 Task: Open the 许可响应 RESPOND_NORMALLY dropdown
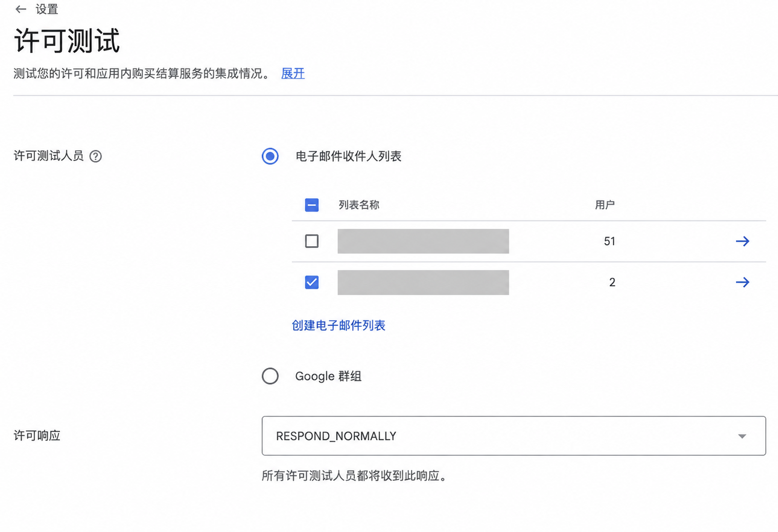pos(513,436)
